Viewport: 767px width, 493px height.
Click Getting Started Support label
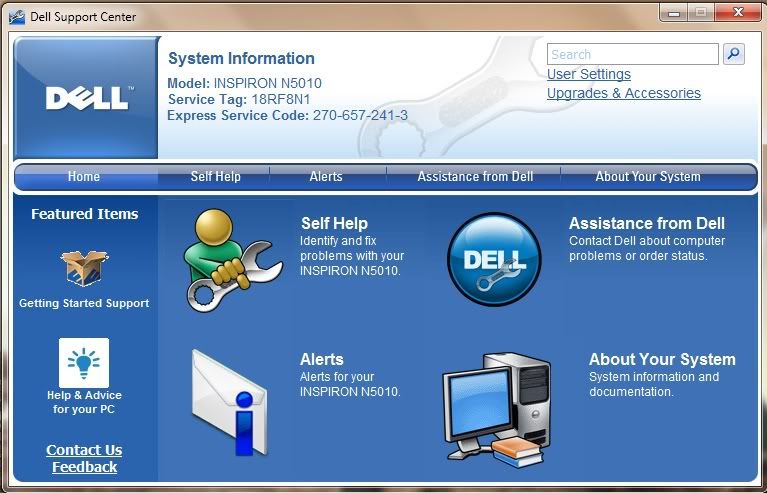tap(84, 303)
